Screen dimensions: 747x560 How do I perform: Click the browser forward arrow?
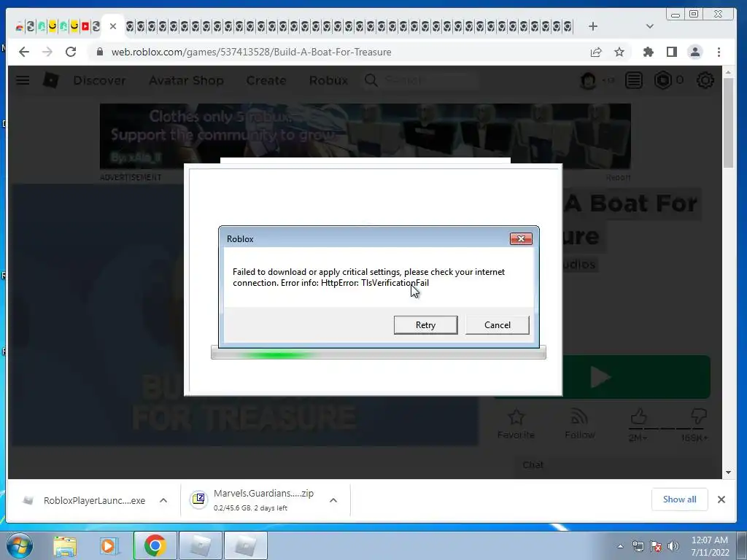47,52
